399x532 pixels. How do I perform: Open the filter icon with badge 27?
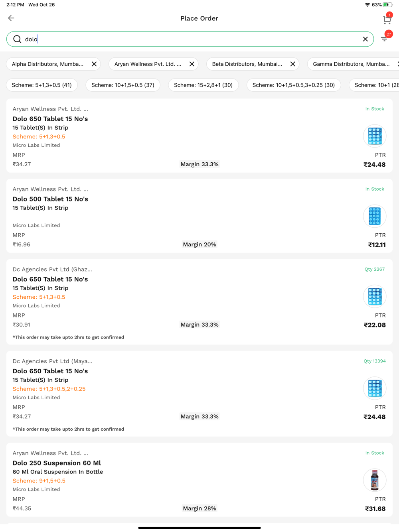(x=384, y=39)
